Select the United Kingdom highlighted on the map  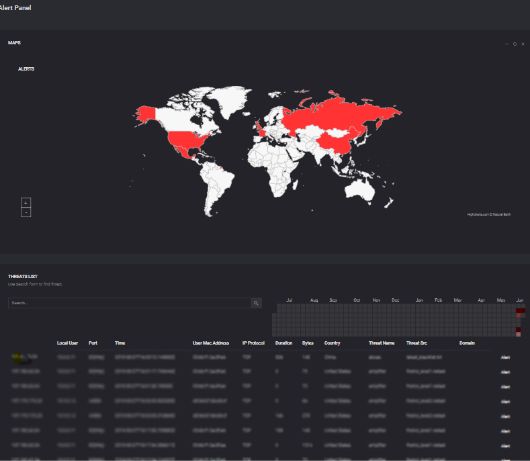tap(259, 126)
